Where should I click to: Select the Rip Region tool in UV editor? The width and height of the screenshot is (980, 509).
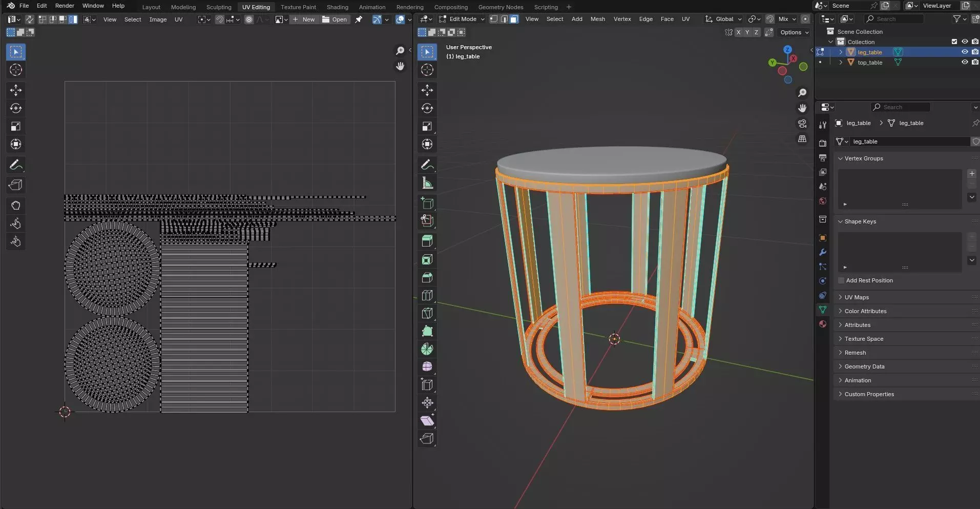[16, 185]
